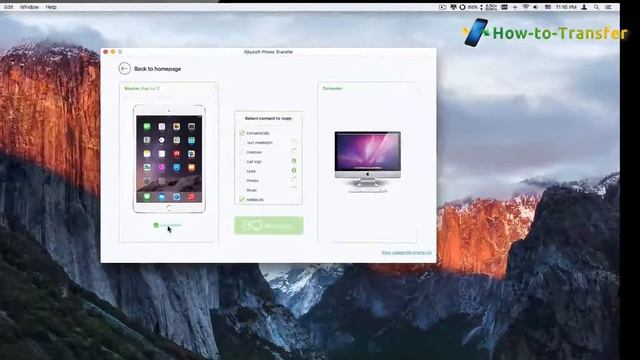Click the iMac computer image
640x360 pixels.
coord(367,162)
